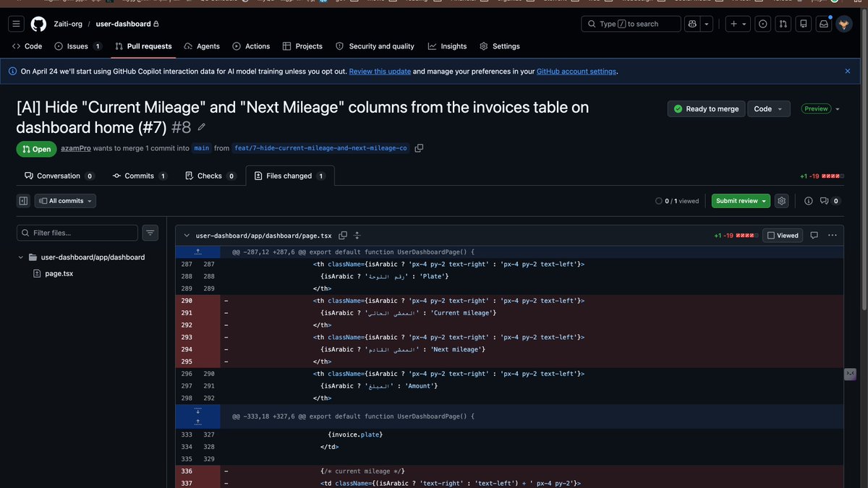Open the issues icon in the header

coord(762,24)
